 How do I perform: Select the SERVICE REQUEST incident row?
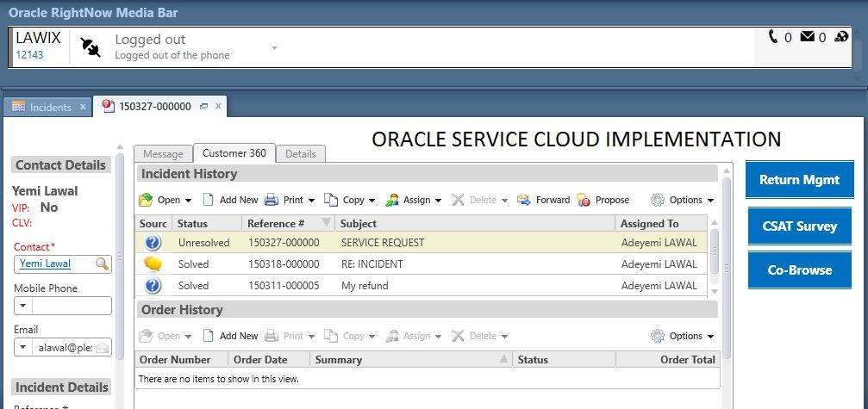click(x=421, y=243)
